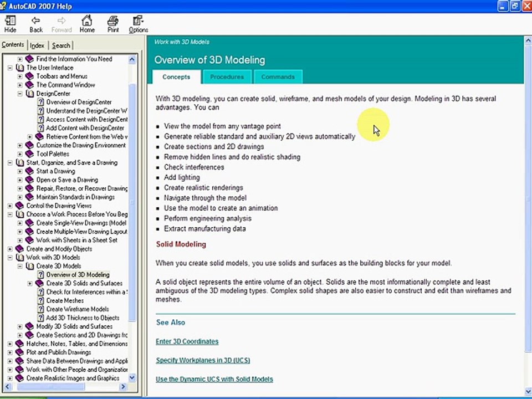532x399 pixels.
Task: Click the page icon beside Overview of DesignCenter
Action: tap(40, 102)
